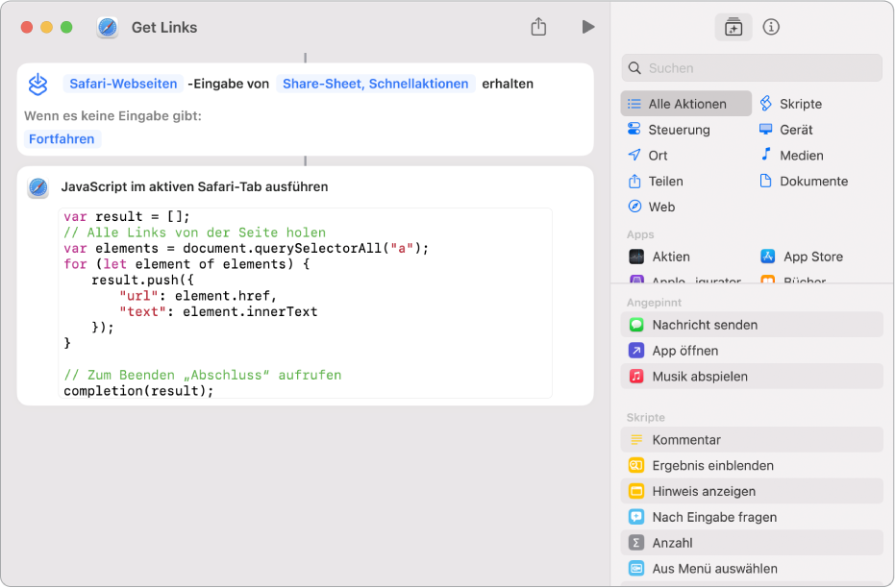Screen dimensions: 895x588
Task: Click the Skripte section header in list
Action: 646,418
